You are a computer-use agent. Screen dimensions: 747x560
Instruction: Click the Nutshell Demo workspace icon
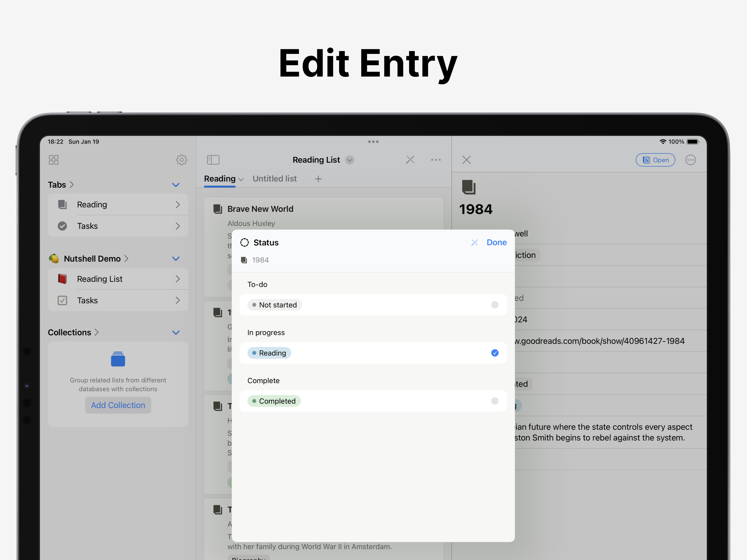pyautogui.click(x=54, y=259)
